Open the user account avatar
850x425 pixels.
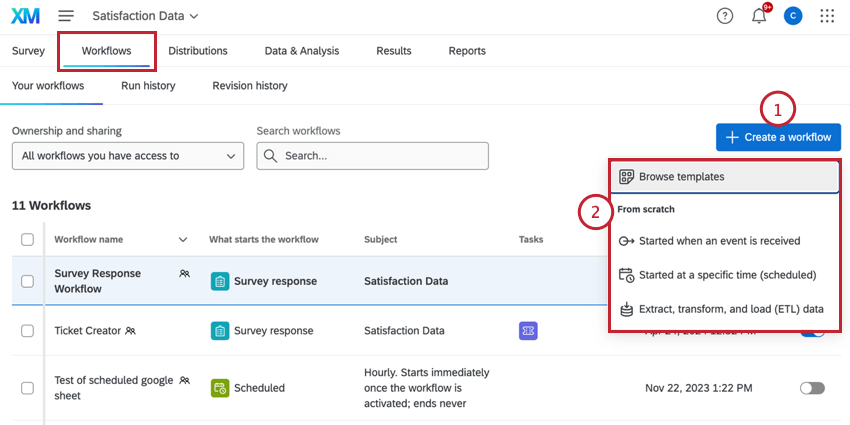click(792, 16)
